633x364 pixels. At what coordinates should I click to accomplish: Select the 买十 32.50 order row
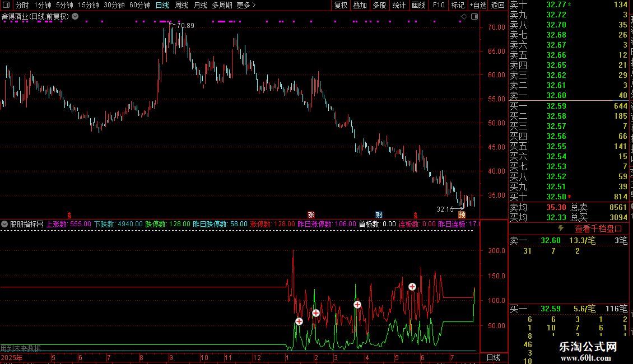click(569, 197)
